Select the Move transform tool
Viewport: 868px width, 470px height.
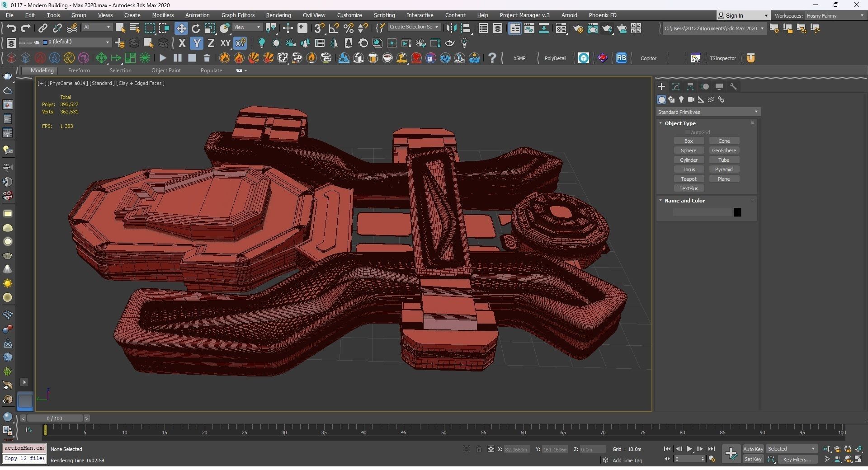[181, 28]
